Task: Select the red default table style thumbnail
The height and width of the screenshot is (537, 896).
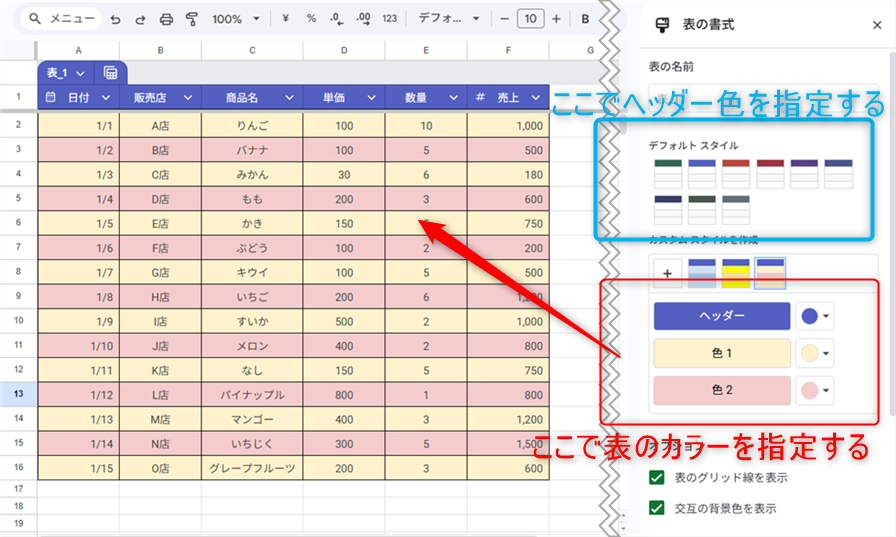Action: click(735, 174)
